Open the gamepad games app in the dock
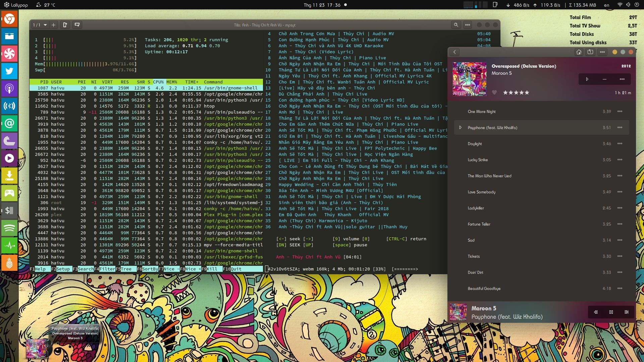Viewport: 644px width, 362px height. (9, 193)
